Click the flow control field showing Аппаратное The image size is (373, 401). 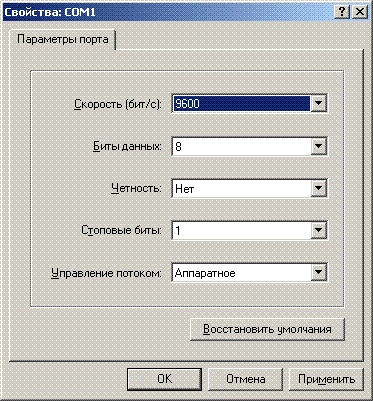point(242,273)
